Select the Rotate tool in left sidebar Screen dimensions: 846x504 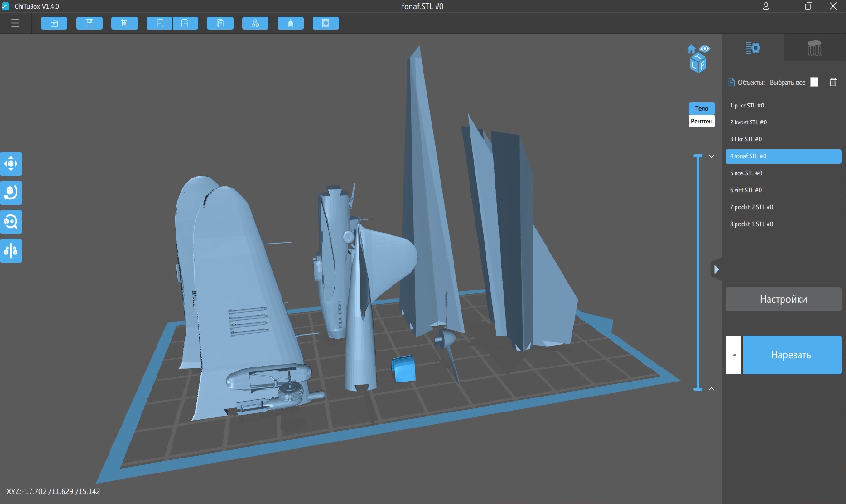11,193
